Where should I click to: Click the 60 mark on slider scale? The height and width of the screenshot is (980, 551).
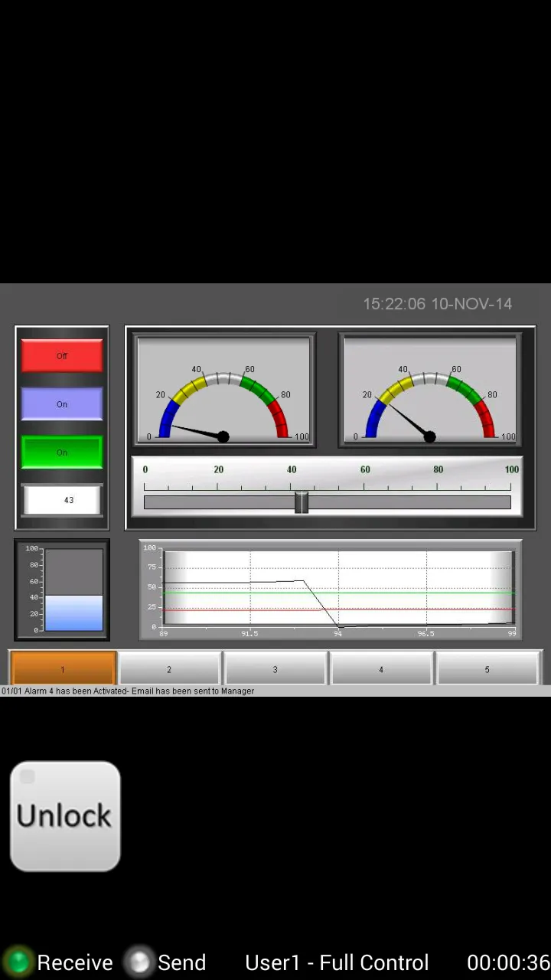pyautogui.click(x=365, y=469)
